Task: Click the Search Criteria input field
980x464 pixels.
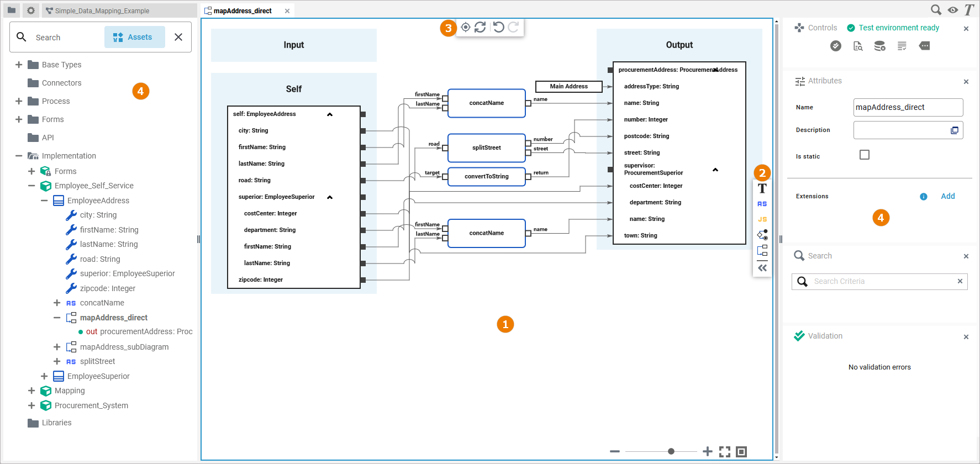Action: [x=883, y=281]
